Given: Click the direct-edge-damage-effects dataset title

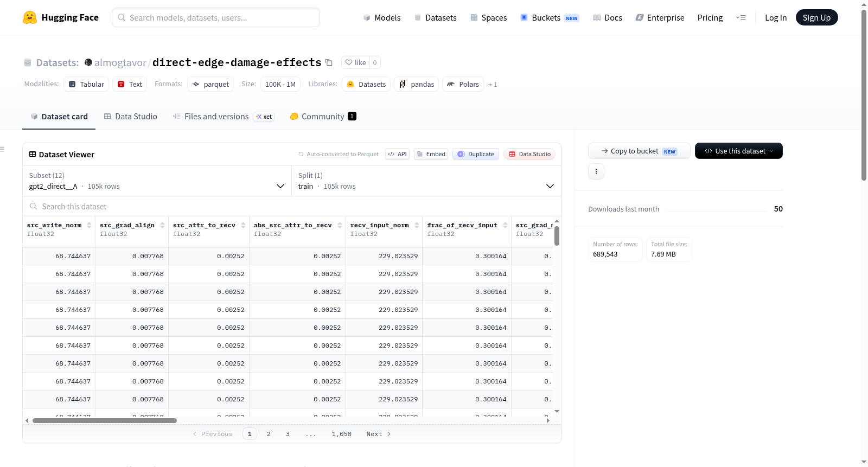Looking at the screenshot, I should (237, 62).
